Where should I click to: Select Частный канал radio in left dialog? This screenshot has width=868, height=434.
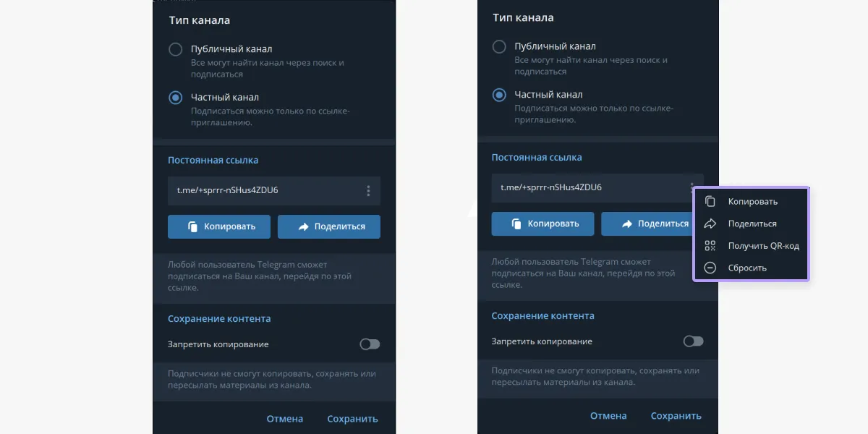(x=175, y=98)
